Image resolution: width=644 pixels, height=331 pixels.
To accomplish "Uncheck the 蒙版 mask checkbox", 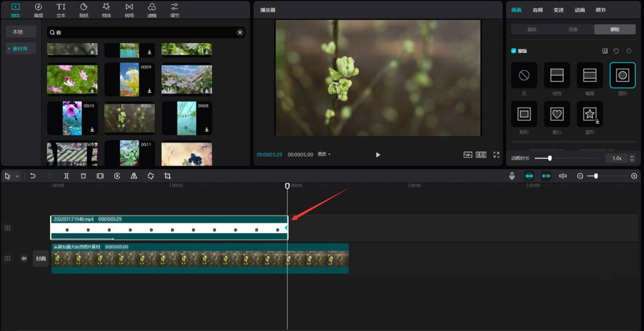I will tap(514, 51).
